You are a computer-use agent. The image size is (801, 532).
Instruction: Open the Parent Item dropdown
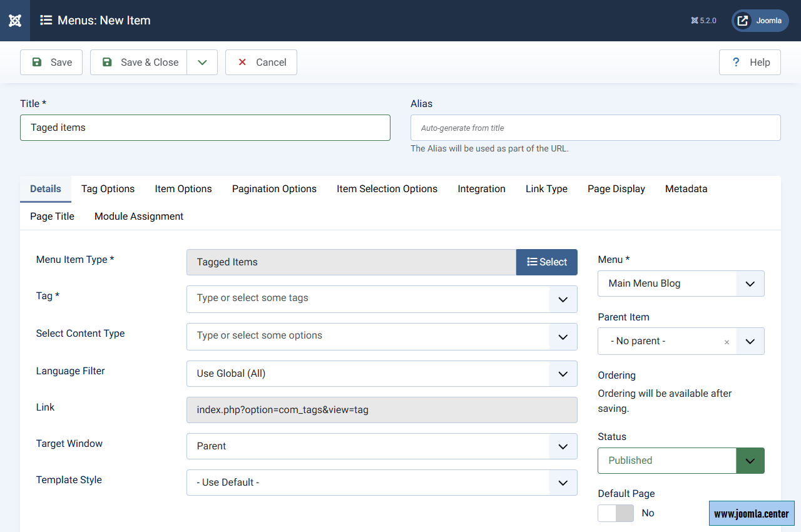(681, 341)
